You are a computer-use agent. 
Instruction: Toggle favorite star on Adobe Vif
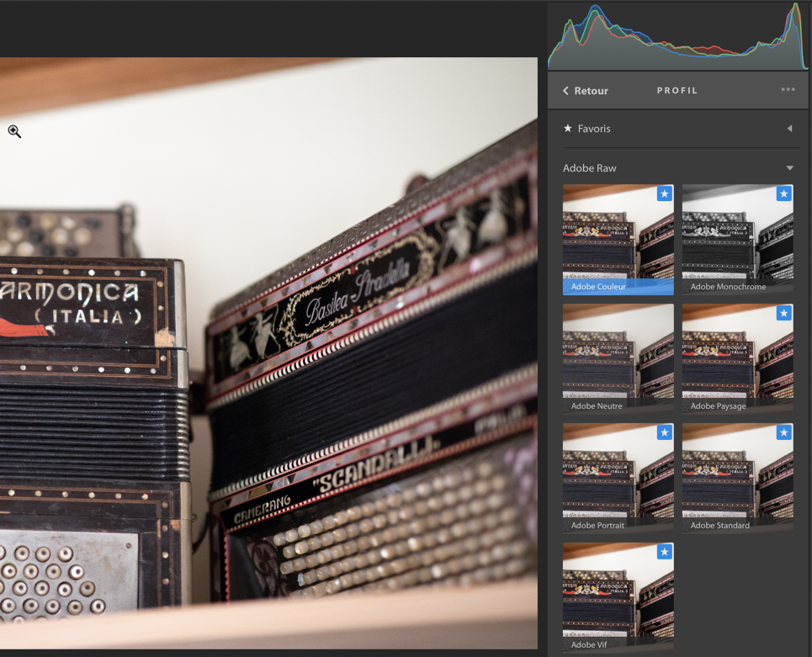pos(665,552)
